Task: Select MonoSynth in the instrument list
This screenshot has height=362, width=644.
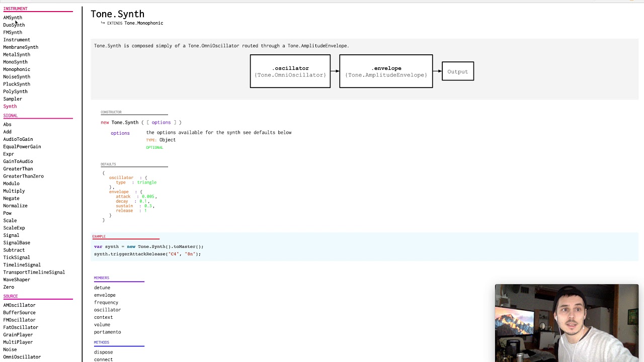Action: tap(15, 62)
